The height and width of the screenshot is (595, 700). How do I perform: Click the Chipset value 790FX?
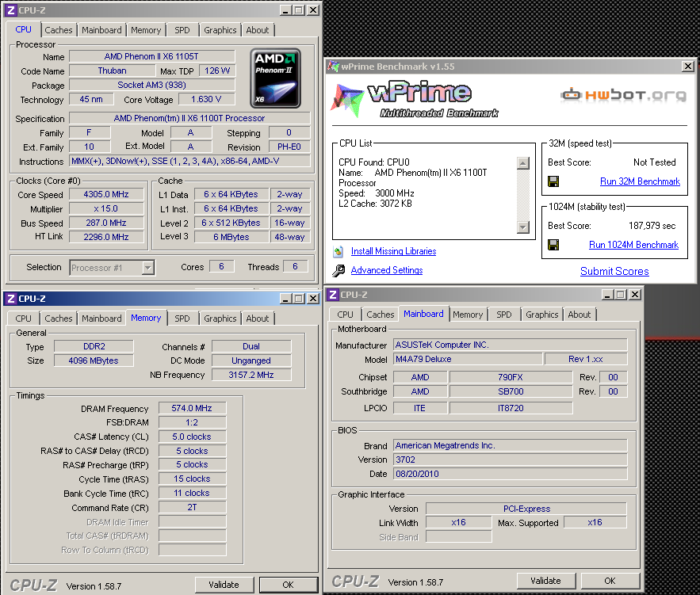(511, 377)
